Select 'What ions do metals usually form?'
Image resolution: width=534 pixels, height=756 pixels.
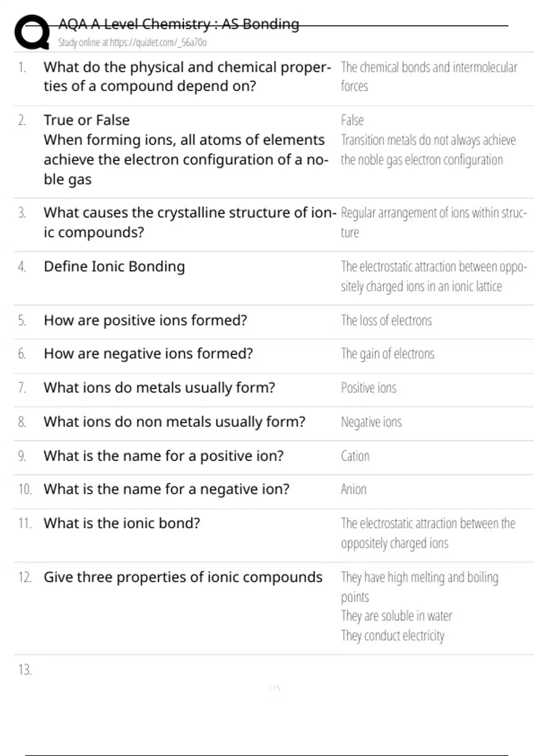(x=159, y=388)
